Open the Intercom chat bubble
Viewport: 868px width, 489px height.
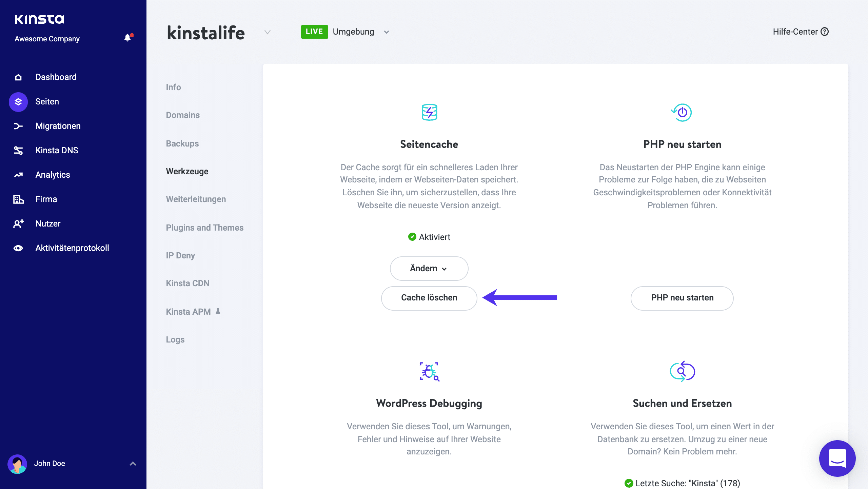tap(837, 458)
